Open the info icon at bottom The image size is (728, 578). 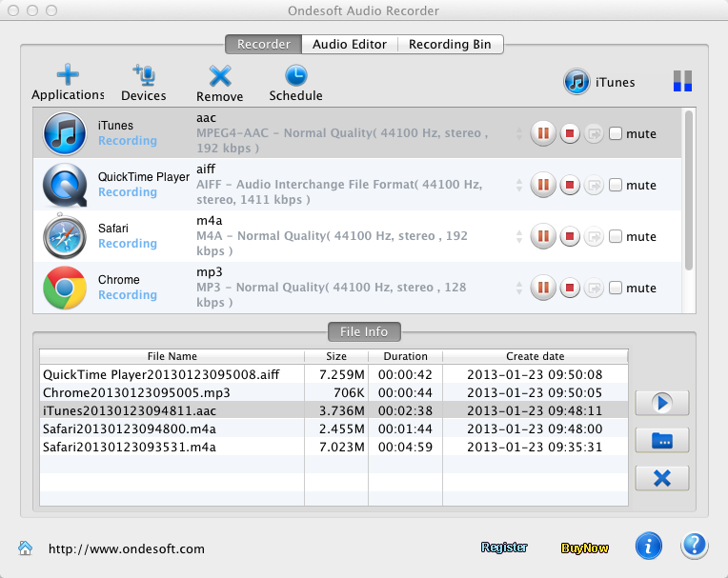tap(649, 546)
